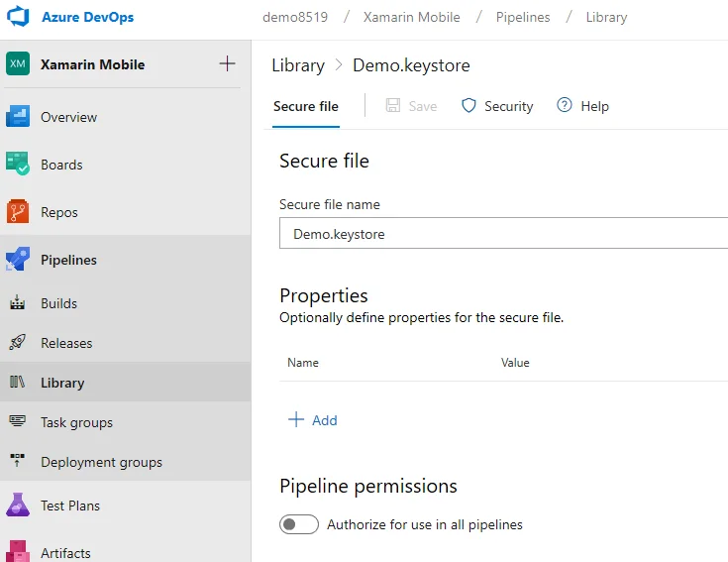Viewport: 728px width, 562px height.
Task: Click the Releases rocket icon
Action: 17,342
